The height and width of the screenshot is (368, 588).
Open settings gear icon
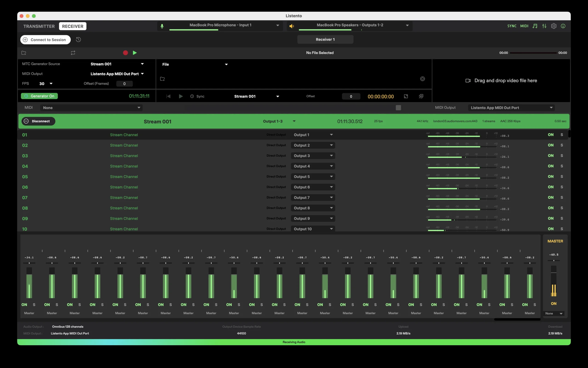[x=554, y=26]
